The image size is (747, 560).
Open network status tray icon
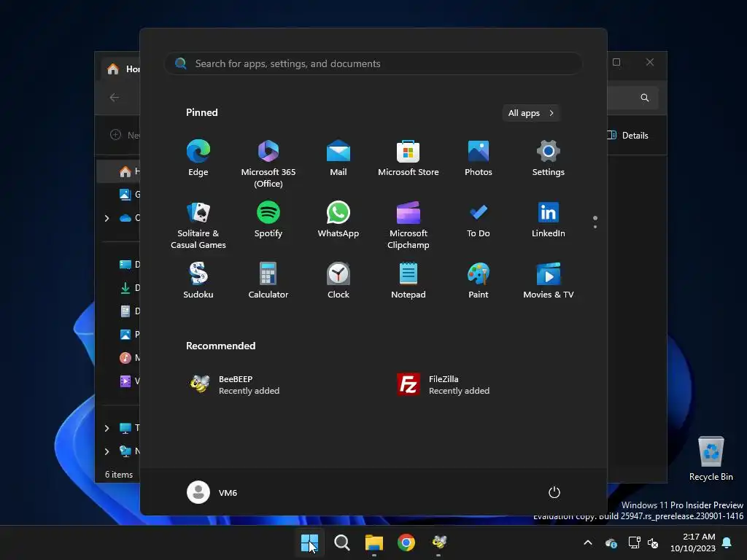pos(634,542)
